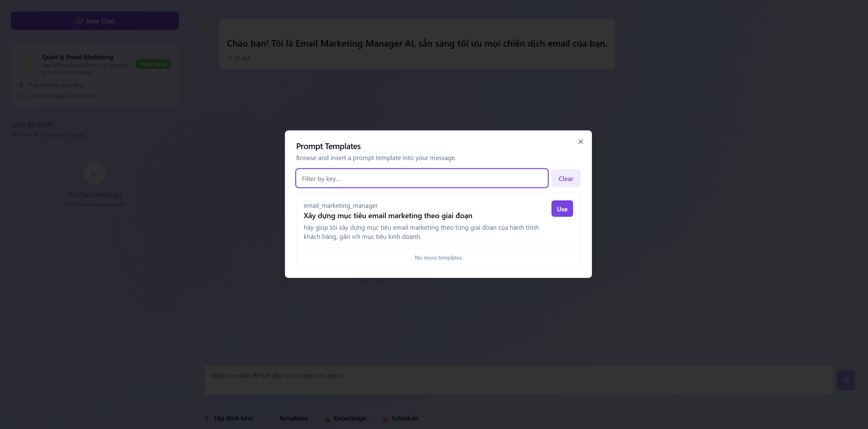Click the 'No more templates' footer text
868x429 pixels.
click(438, 258)
